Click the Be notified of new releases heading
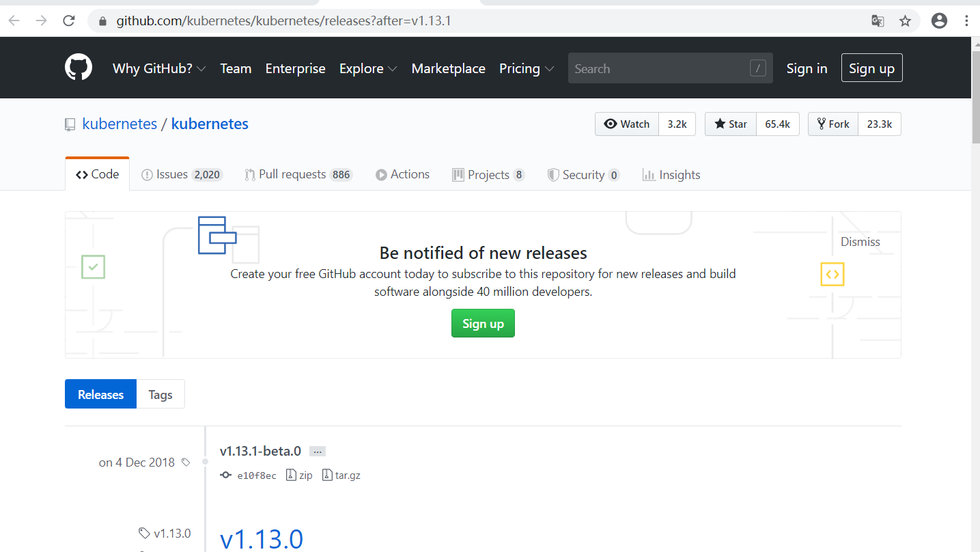Viewport: 980px width, 552px height. [x=483, y=253]
